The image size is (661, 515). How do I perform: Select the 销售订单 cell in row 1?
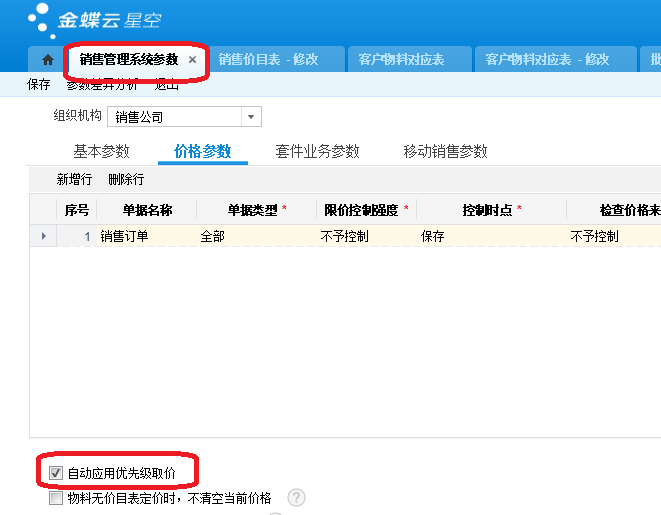click(x=146, y=237)
